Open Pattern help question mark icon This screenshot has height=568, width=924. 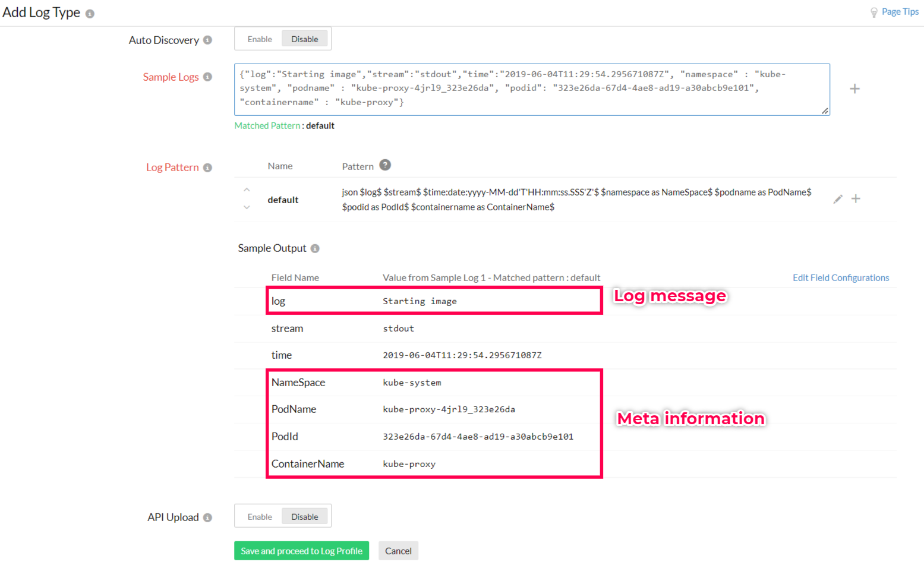(385, 165)
